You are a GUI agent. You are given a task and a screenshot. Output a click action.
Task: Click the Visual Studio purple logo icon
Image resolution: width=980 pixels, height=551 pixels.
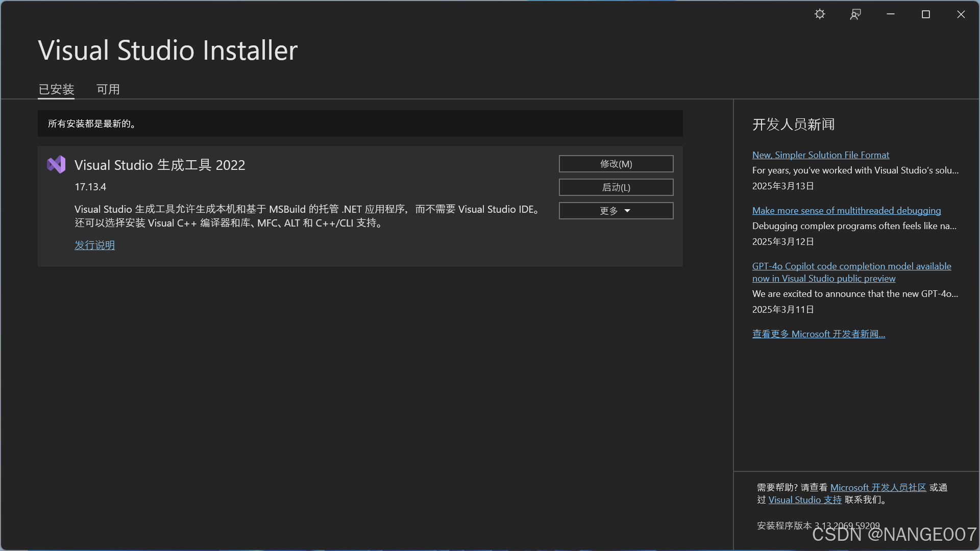tap(56, 164)
